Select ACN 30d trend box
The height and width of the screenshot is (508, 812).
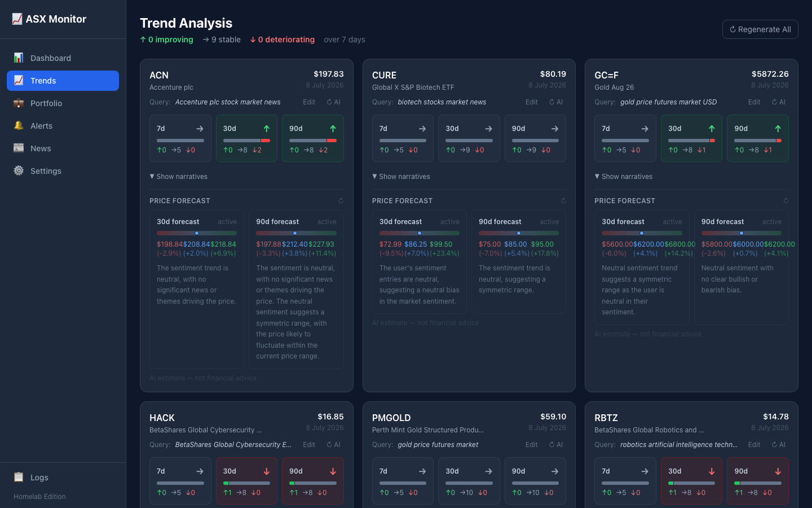[246, 138]
